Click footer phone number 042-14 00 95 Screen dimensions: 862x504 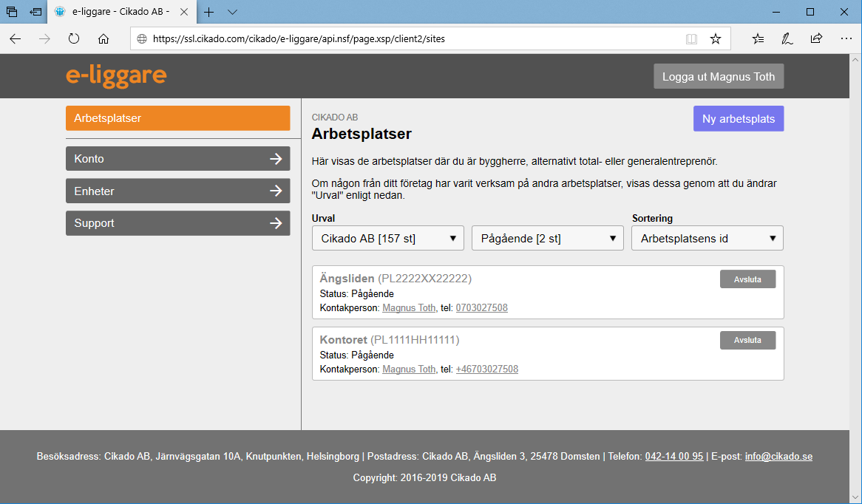(x=674, y=456)
